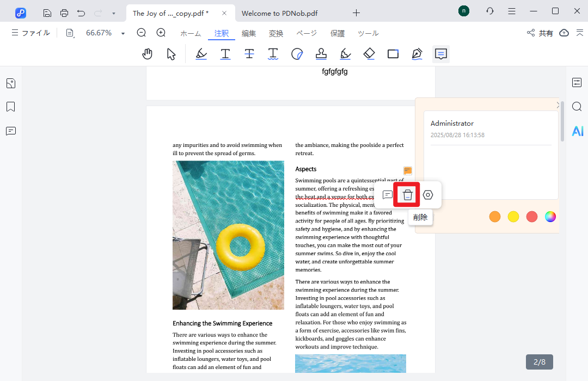Select the yellow color swatch
Viewport: 588px width, 381px height.
pos(513,217)
